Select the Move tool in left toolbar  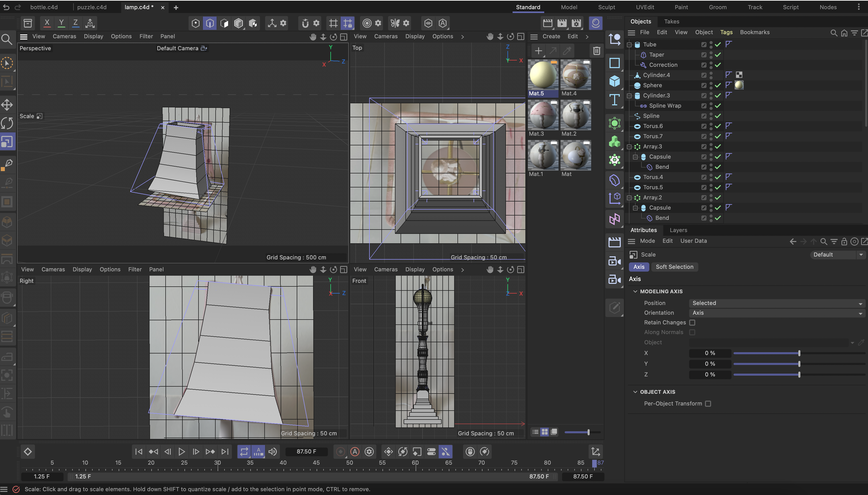[x=7, y=105]
